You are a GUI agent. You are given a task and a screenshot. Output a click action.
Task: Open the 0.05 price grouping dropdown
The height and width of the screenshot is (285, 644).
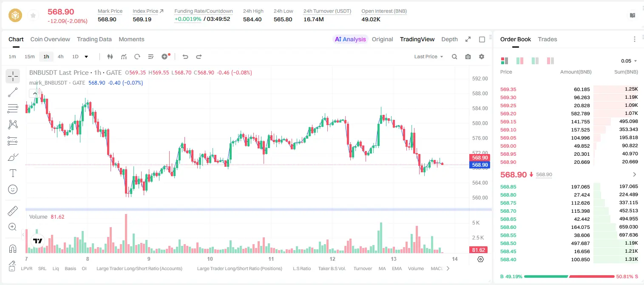click(x=629, y=61)
